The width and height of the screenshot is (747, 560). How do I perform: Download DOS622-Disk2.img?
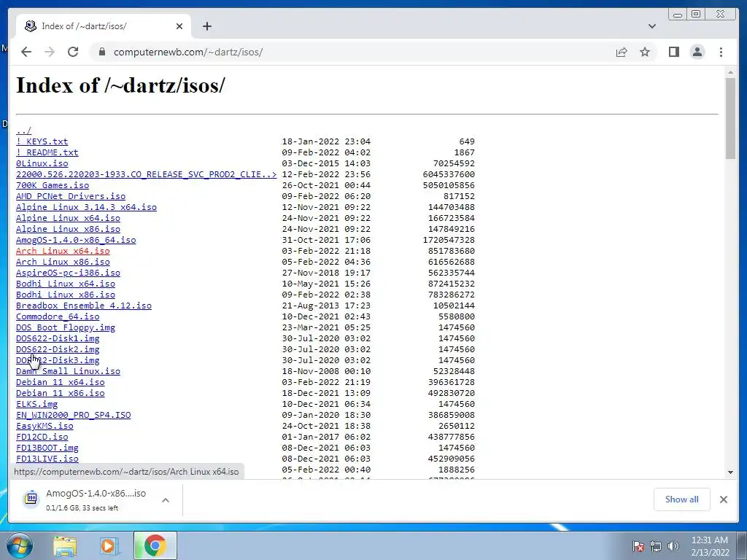(x=58, y=349)
